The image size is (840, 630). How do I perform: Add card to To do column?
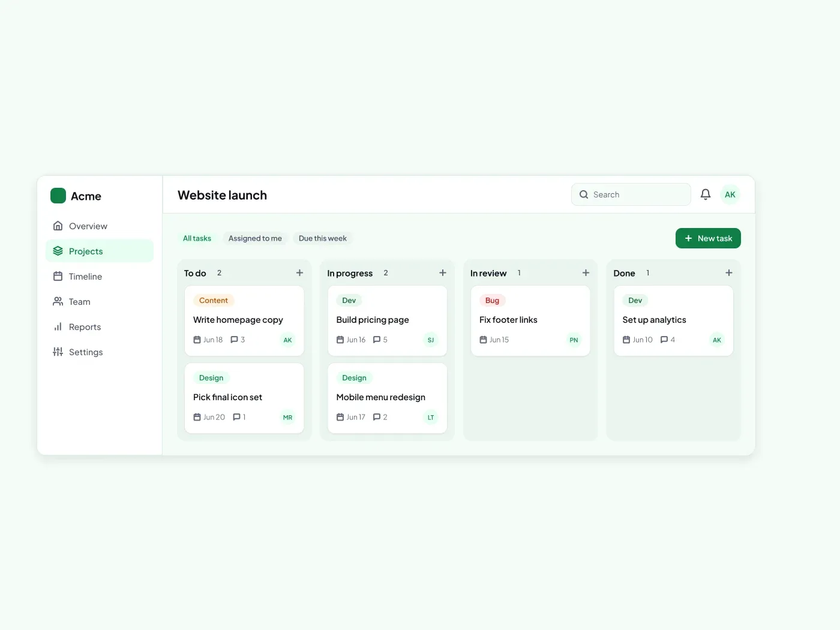(x=299, y=272)
